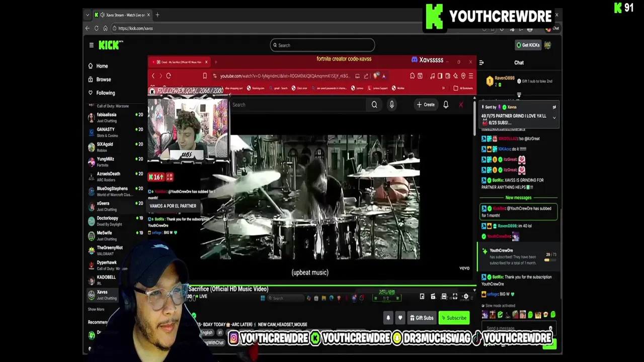Open the SIXAgold followed channel

(115, 147)
